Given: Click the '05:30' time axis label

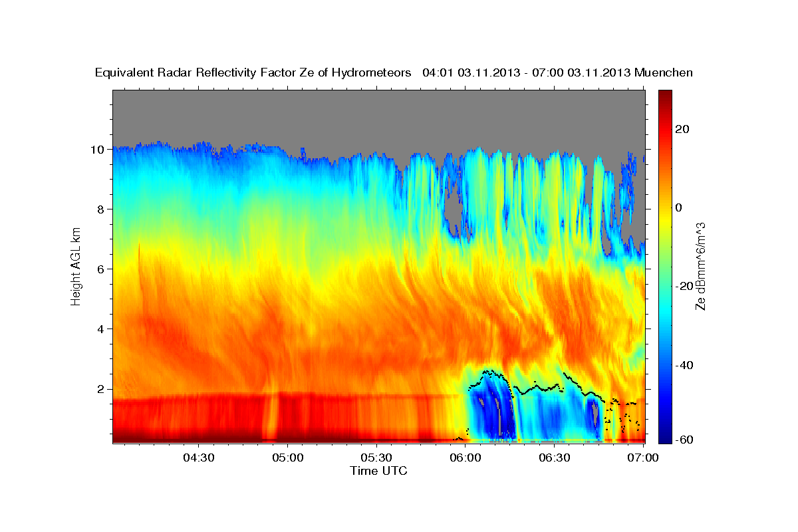Looking at the screenshot, I should pos(377,457).
